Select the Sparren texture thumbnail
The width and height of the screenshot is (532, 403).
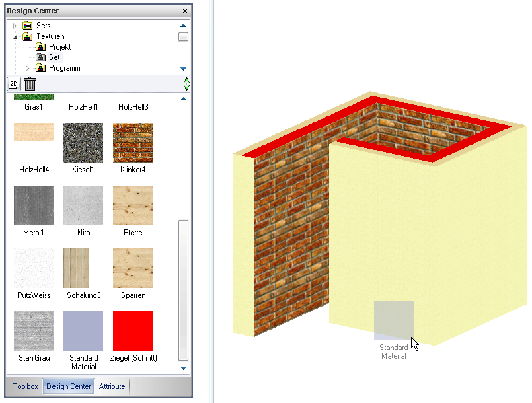[133, 268]
